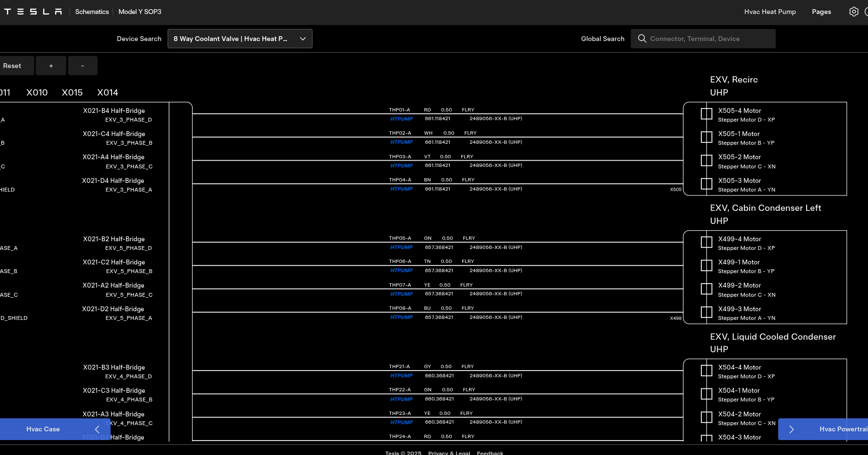Click the X505 connector label
868x455 pixels.
tap(676, 190)
